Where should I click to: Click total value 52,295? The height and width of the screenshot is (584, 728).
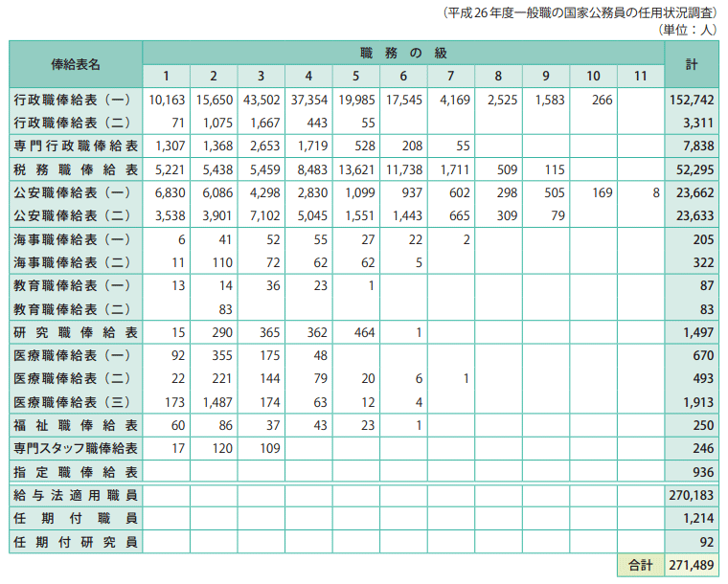694,169
